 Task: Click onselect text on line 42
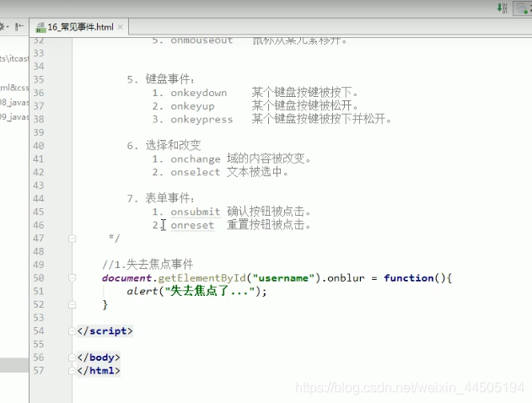tap(196, 172)
